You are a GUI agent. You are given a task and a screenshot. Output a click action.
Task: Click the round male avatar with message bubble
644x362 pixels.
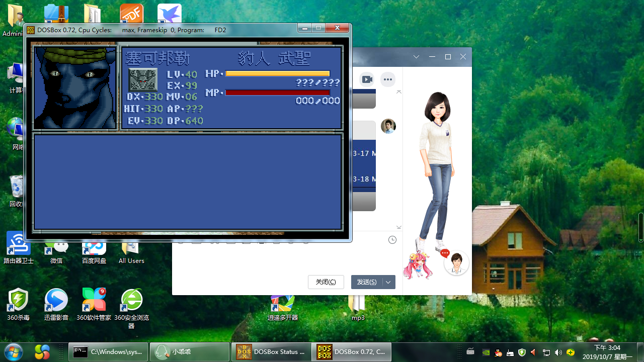coord(456,262)
